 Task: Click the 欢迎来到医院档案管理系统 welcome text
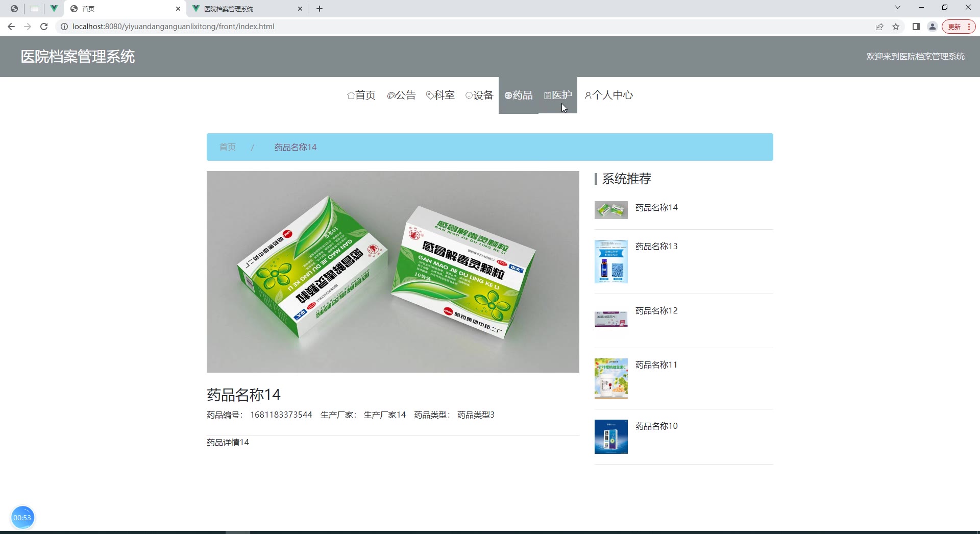pos(915,57)
